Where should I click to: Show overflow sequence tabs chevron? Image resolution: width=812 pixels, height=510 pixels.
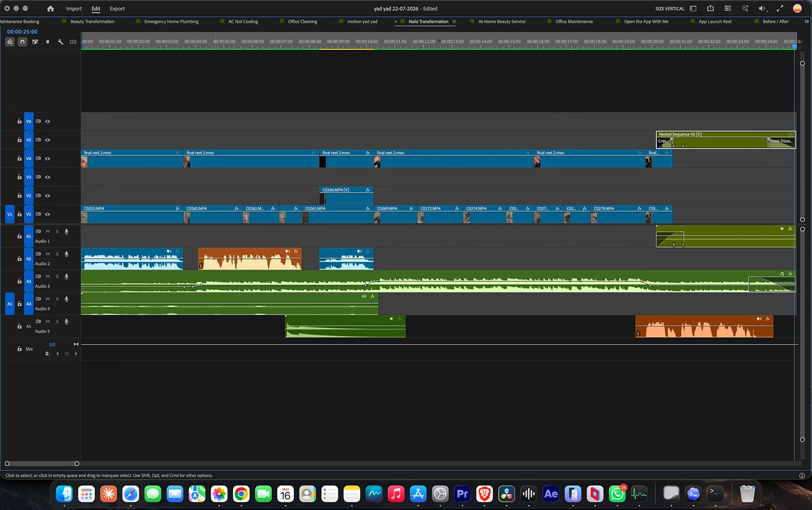806,21
